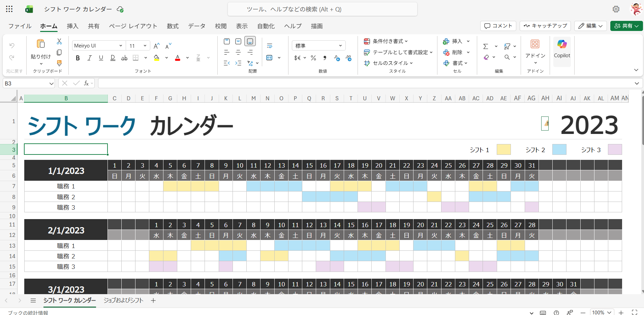Click the increase indent icon
Screen dimensions: 644x315
(238, 63)
